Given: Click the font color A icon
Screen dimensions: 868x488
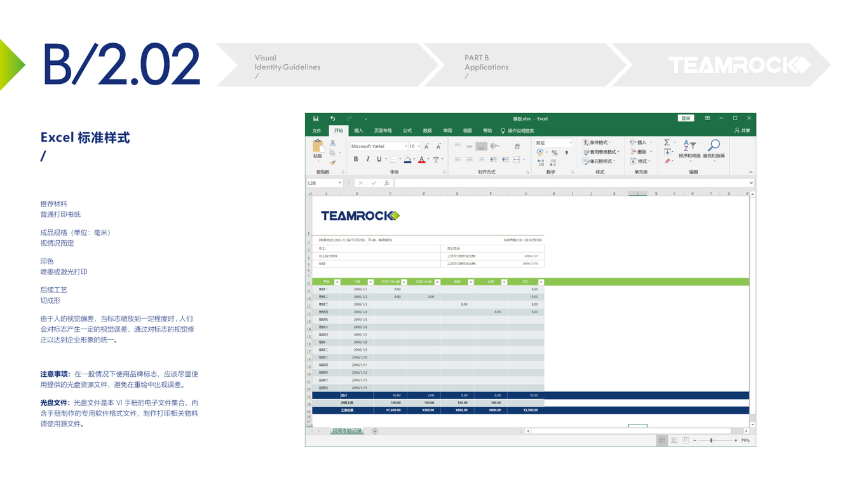Looking at the screenshot, I should pos(421,159).
